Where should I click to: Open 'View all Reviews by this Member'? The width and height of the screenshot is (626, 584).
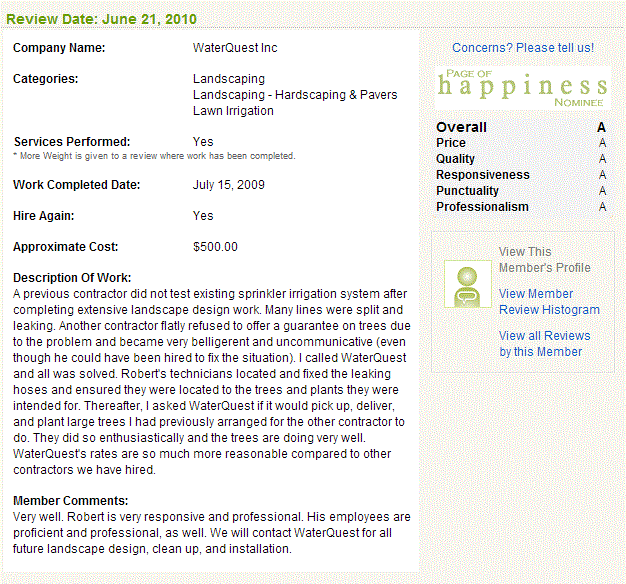click(544, 344)
